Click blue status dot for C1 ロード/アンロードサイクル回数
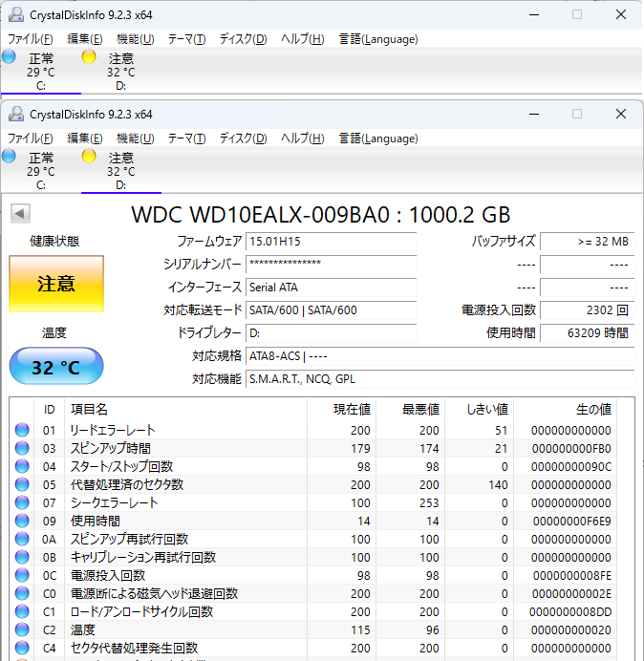Image resolution: width=644 pixels, height=661 pixels. 22,611
